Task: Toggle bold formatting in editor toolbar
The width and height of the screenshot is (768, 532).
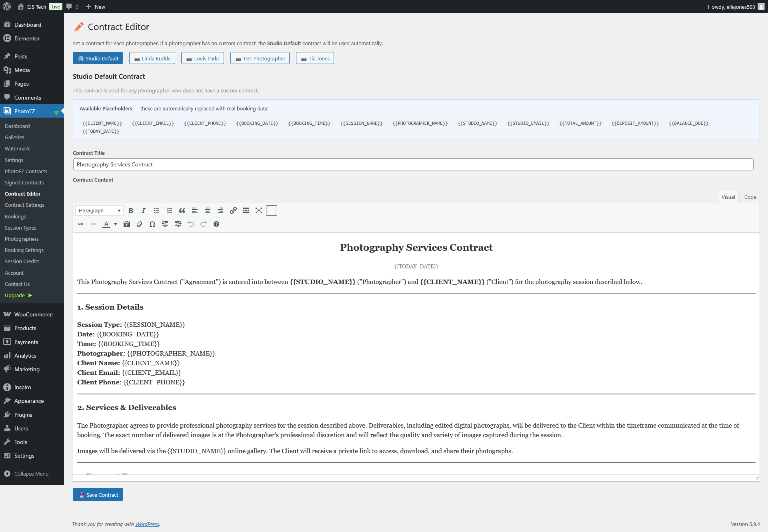Action: pyautogui.click(x=131, y=210)
